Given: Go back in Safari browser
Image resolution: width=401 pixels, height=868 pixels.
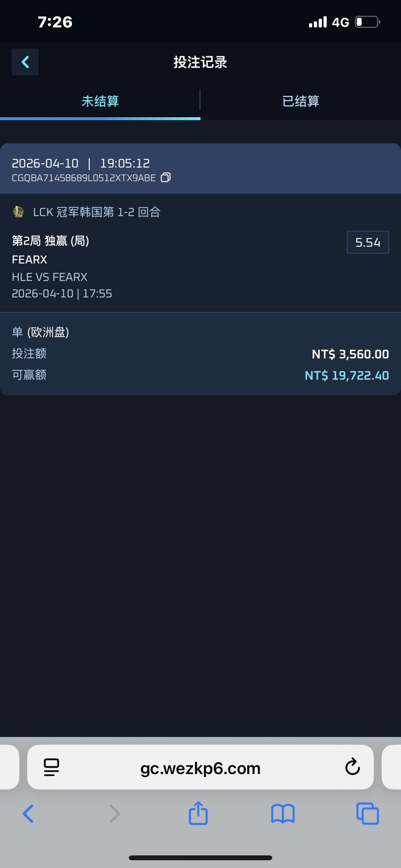Looking at the screenshot, I should point(28,814).
